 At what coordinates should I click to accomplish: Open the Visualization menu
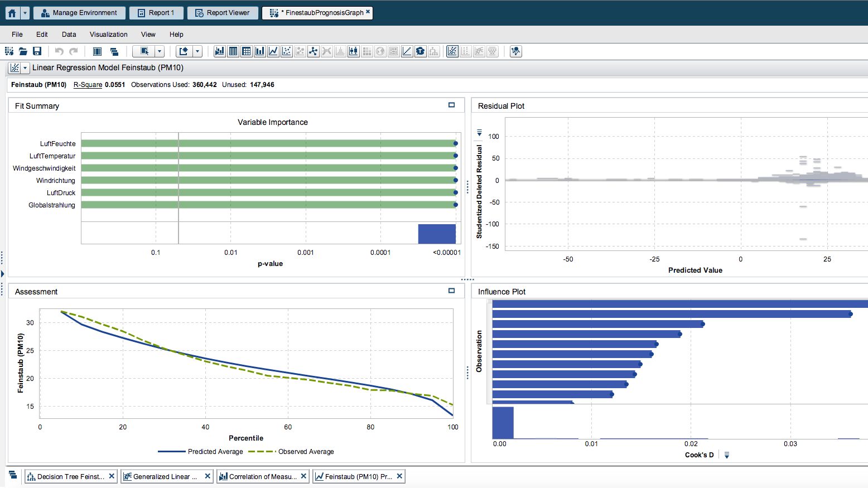coord(109,35)
